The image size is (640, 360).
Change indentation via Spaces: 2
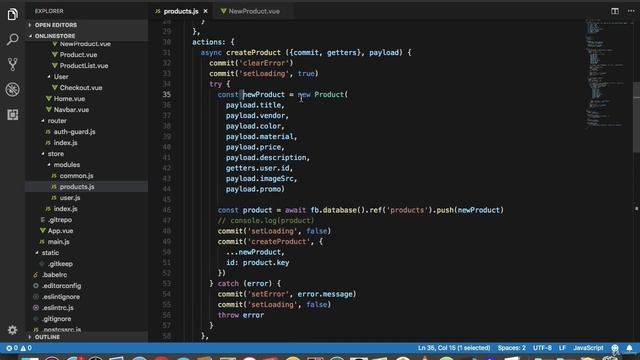(511, 348)
